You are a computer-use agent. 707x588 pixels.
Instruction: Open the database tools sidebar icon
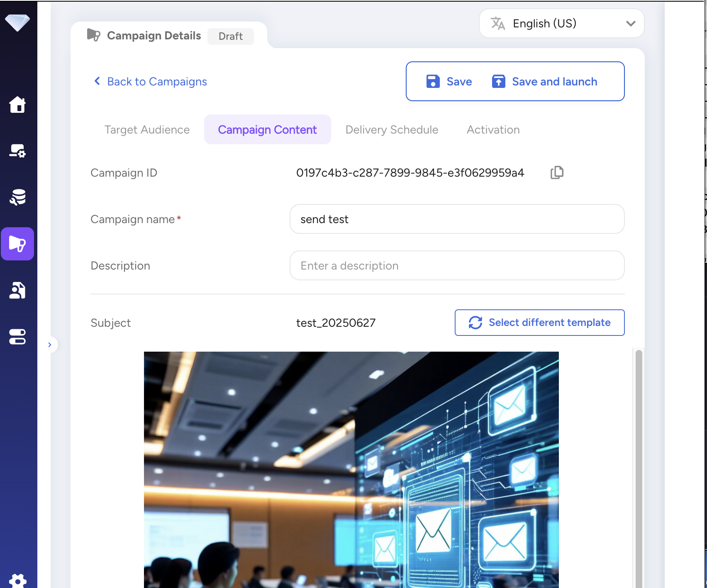17,197
